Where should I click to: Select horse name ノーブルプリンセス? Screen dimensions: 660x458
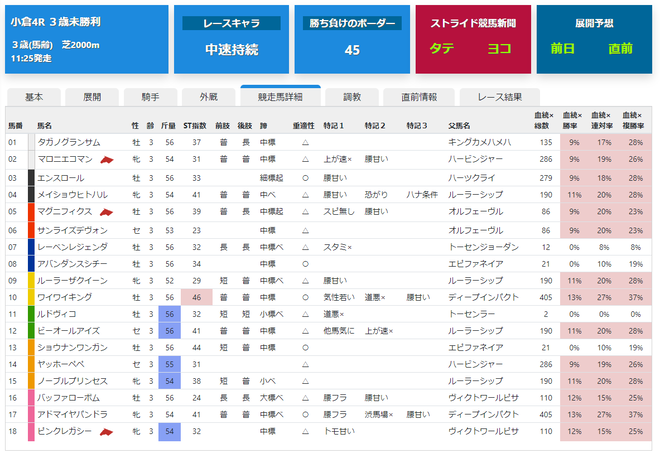(x=72, y=381)
